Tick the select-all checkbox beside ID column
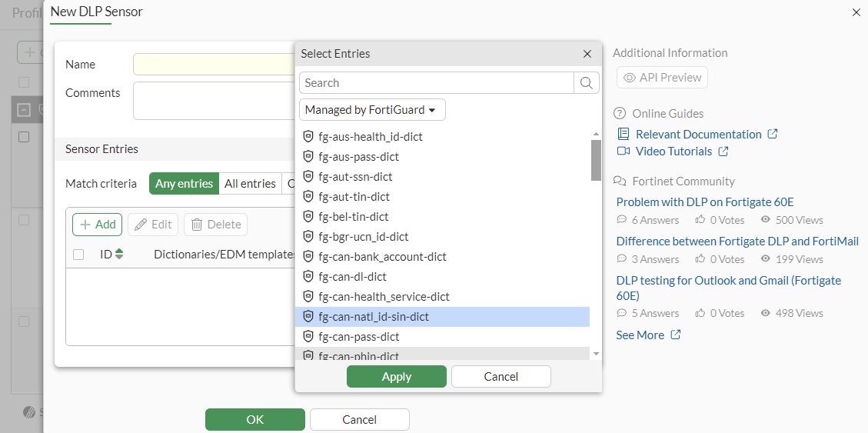Image resolution: width=868 pixels, height=433 pixels. (x=78, y=255)
